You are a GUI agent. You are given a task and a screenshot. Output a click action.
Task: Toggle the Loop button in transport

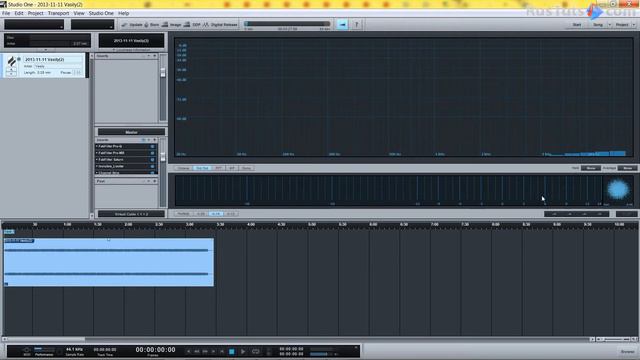click(256, 351)
